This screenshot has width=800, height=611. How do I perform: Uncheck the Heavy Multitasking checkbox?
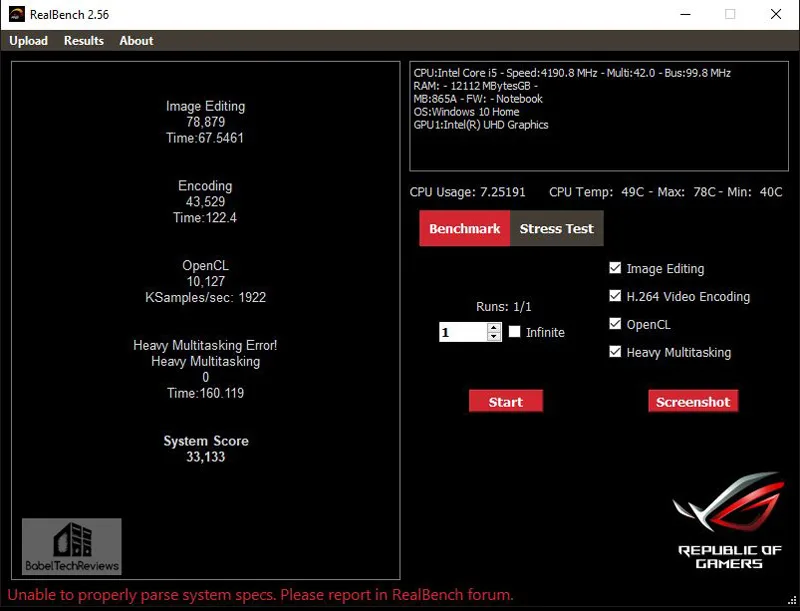(615, 352)
